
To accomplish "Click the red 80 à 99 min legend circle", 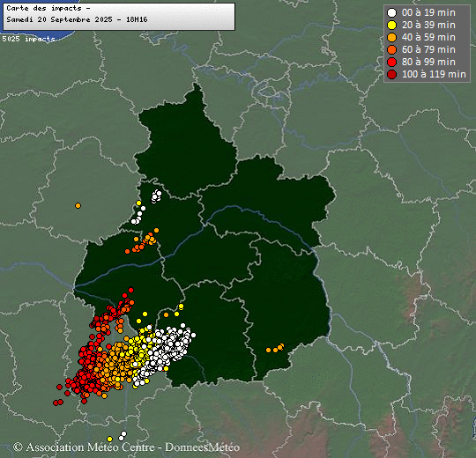I will pos(392,62).
